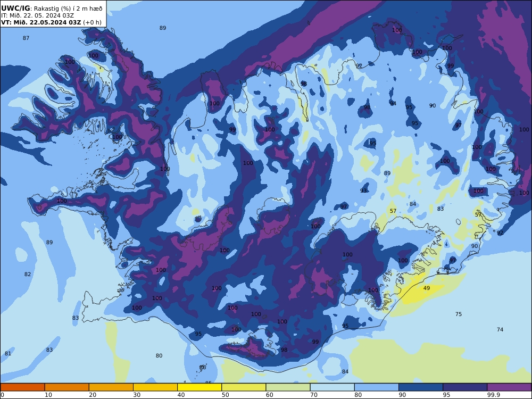
Task: Select the value 94 in the northeast interior
Action: coord(393,104)
